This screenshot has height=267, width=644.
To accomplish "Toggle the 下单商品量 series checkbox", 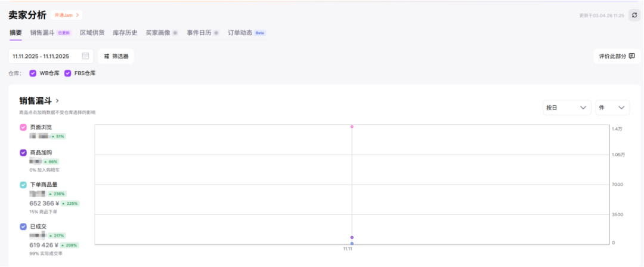I will (x=23, y=185).
